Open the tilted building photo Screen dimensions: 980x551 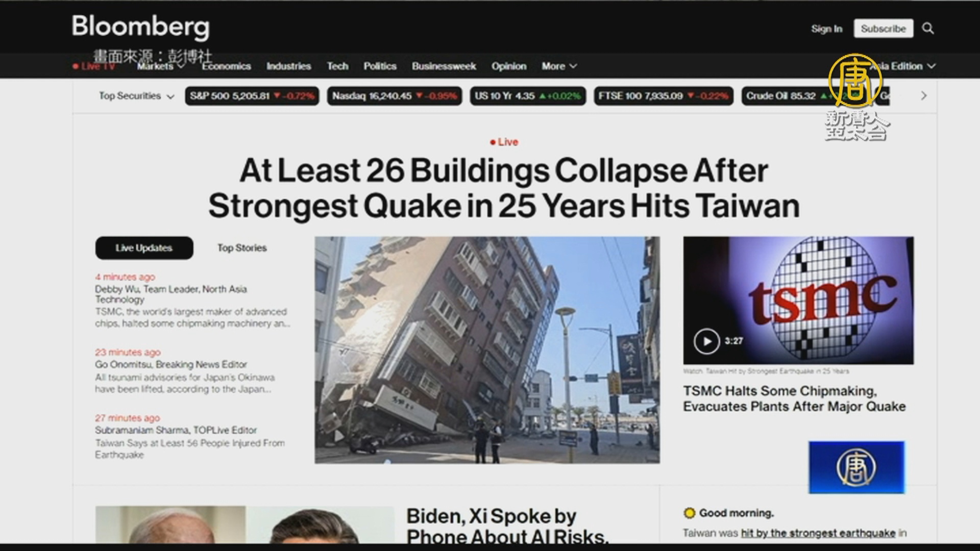[x=487, y=350]
